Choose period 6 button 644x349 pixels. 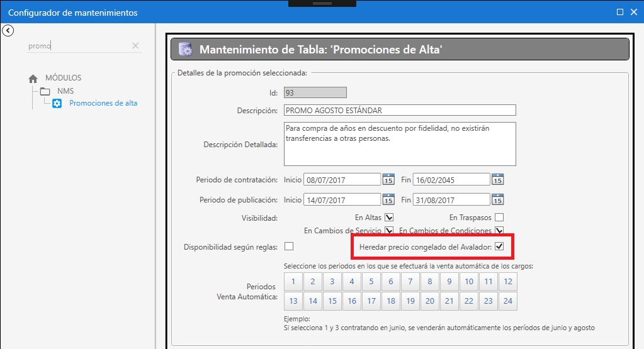(391, 282)
